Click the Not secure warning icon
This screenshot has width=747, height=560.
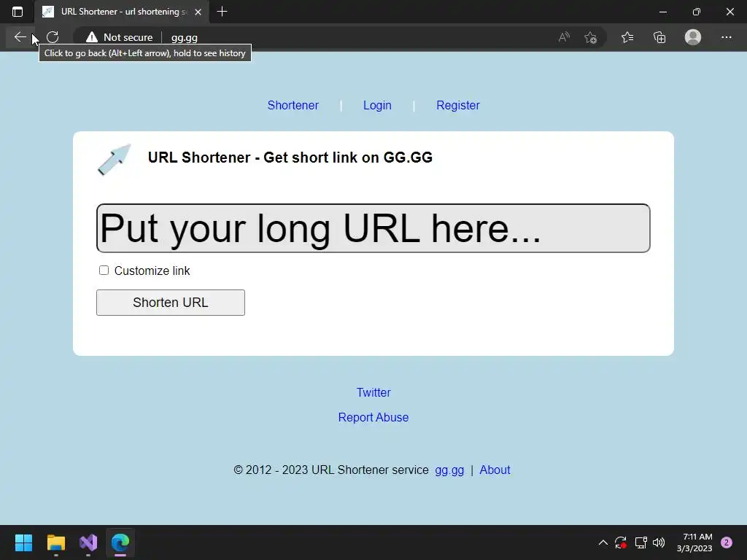[x=92, y=37]
